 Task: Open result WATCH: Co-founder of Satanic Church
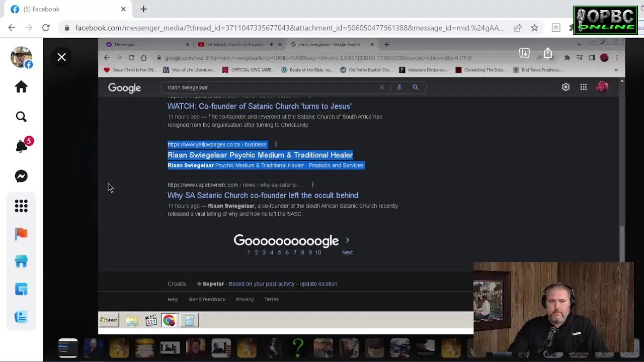[260, 106]
